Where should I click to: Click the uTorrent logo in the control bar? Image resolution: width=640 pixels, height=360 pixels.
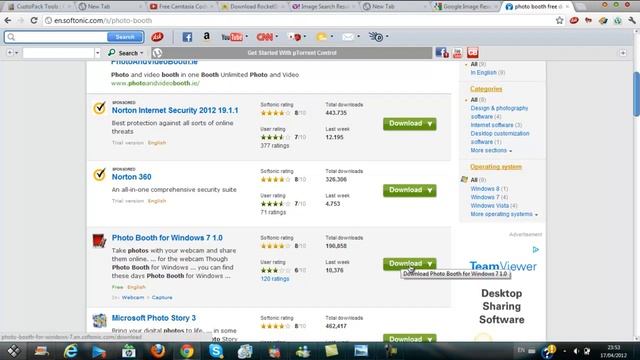[x=157, y=53]
